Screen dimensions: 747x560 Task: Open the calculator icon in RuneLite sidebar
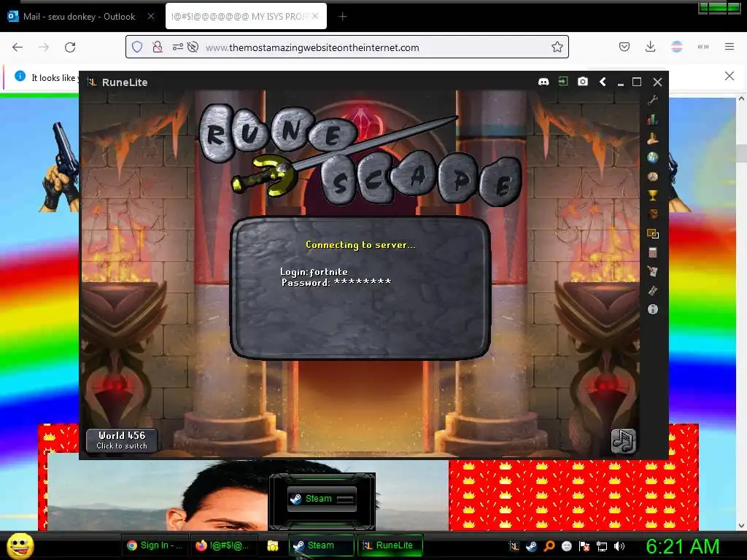[x=653, y=252]
